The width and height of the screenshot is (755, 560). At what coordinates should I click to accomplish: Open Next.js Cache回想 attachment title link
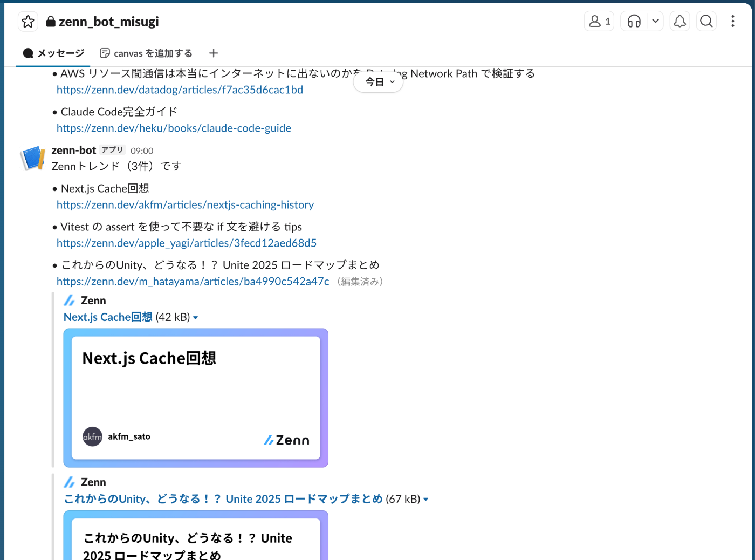click(108, 317)
